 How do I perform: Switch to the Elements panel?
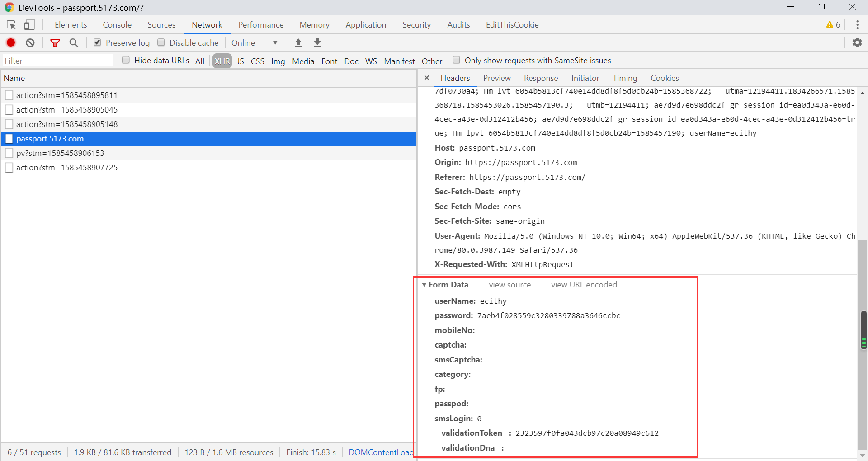(71, 25)
